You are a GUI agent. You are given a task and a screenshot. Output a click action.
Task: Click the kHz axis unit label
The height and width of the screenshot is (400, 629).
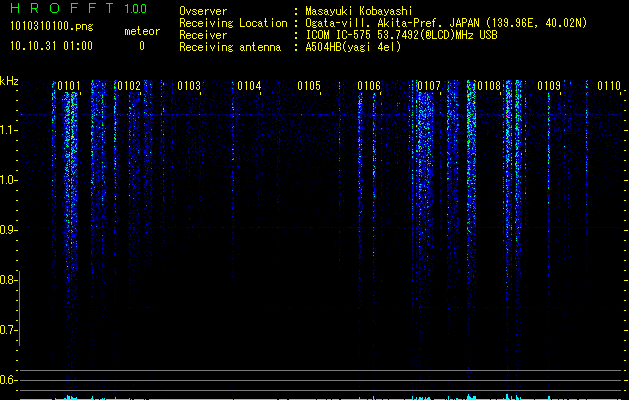pyautogui.click(x=9, y=81)
